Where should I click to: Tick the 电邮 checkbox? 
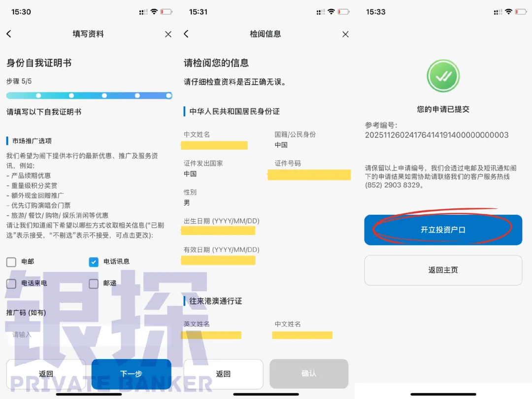point(11,262)
